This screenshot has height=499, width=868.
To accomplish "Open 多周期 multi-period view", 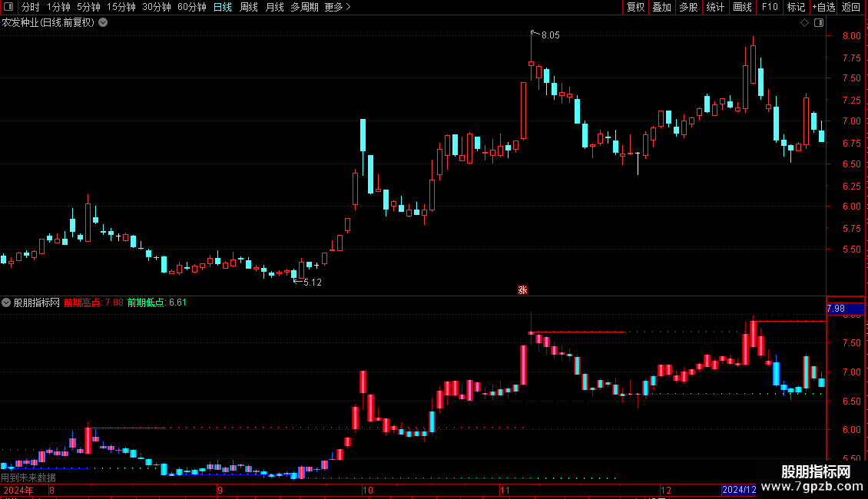I will pyautogui.click(x=304, y=7).
